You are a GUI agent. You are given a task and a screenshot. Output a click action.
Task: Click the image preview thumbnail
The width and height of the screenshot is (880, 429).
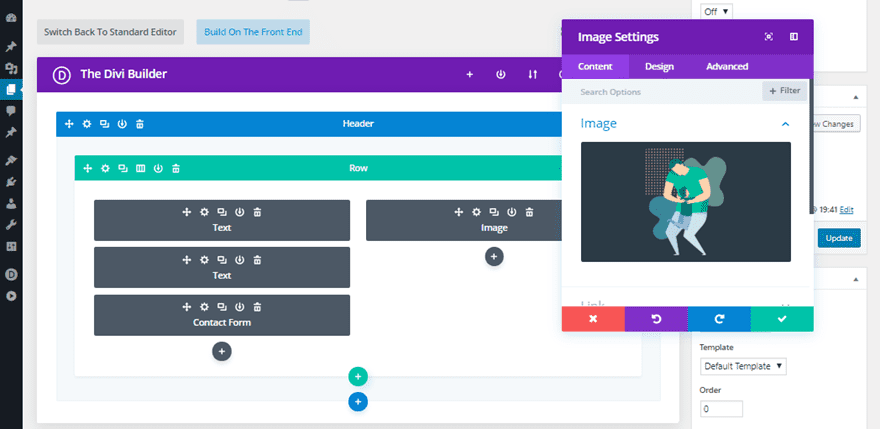click(x=686, y=202)
